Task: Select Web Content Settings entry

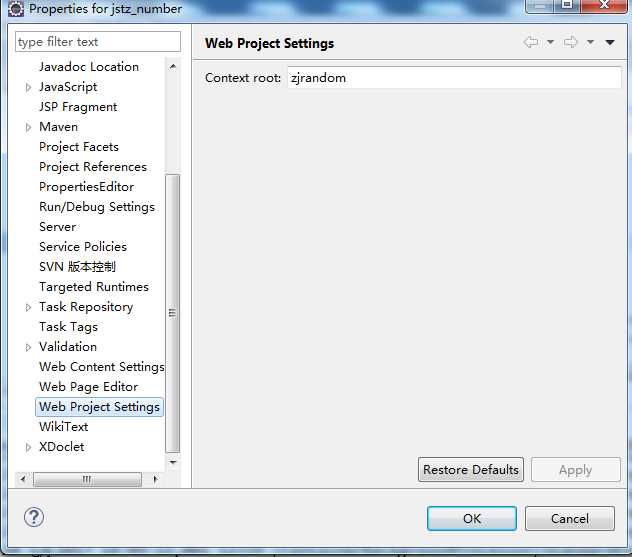Action: pos(101,367)
